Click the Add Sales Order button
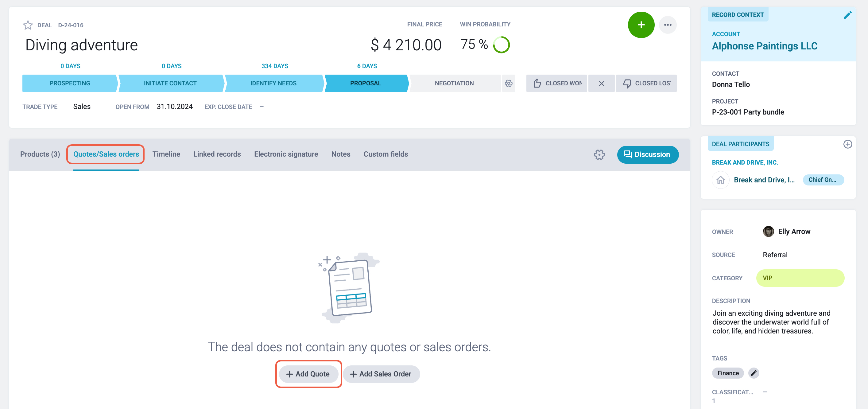The width and height of the screenshot is (868, 409). point(381,374)
